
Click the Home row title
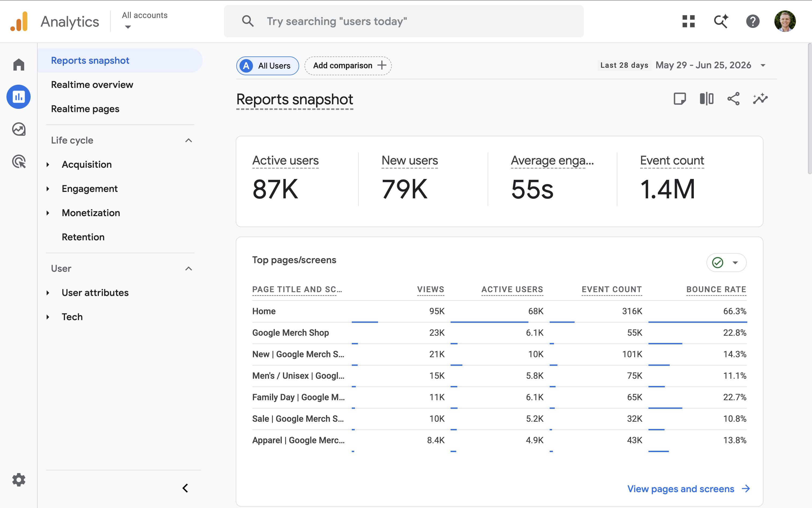coord(264,311)
